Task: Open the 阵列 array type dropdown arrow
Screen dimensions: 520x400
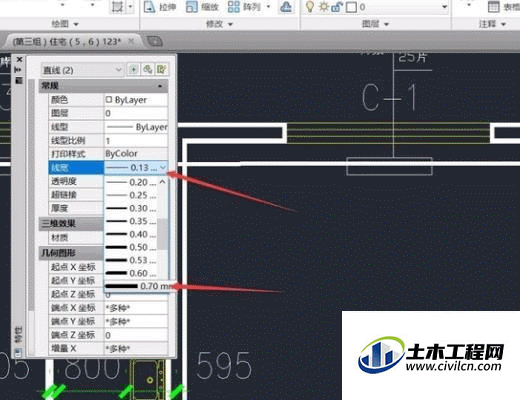Action: [x=268, y=7]
